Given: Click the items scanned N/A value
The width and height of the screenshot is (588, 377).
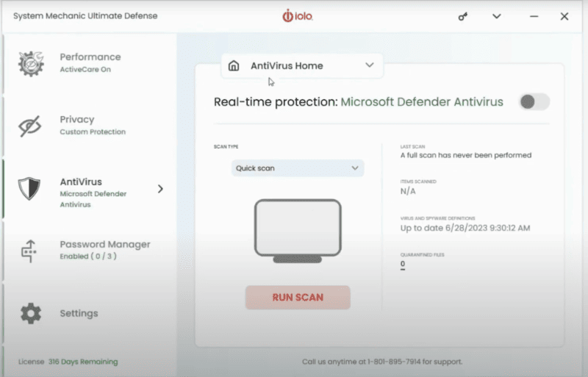Looking at the screenshot, I should 408,191.
